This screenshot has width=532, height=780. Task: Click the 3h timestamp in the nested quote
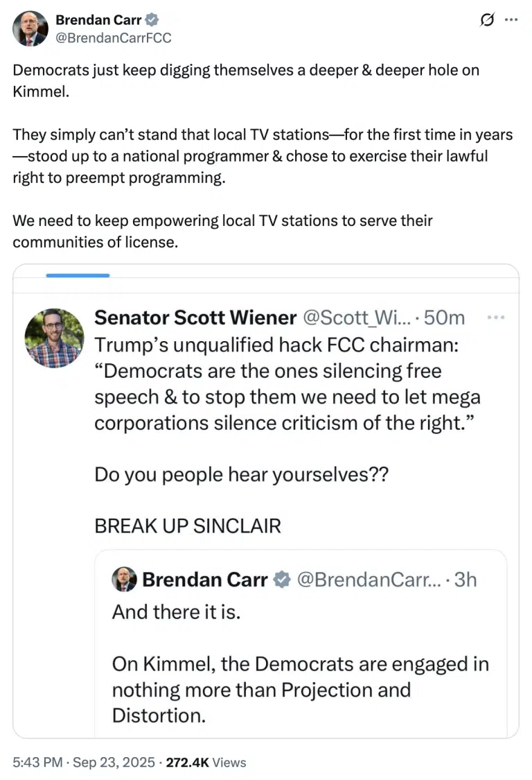(465, 580)
